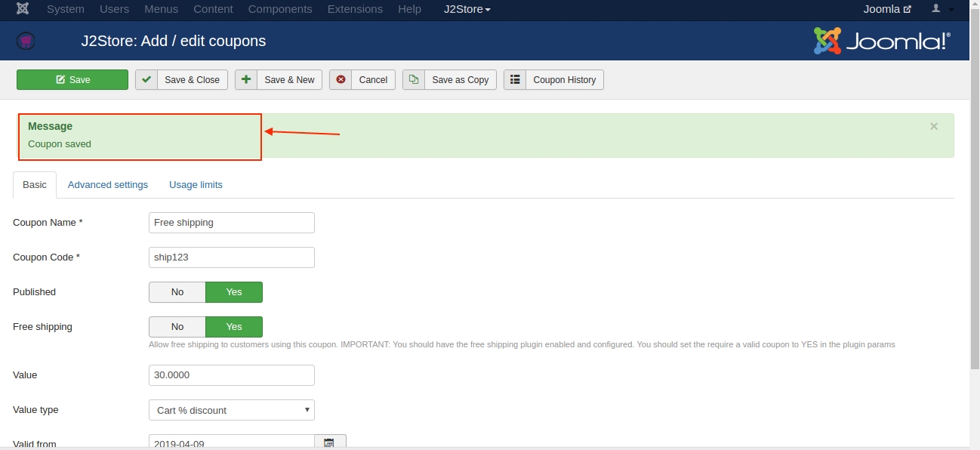
Task: Expand the Value type dropdown
Action: coord(231,410)
